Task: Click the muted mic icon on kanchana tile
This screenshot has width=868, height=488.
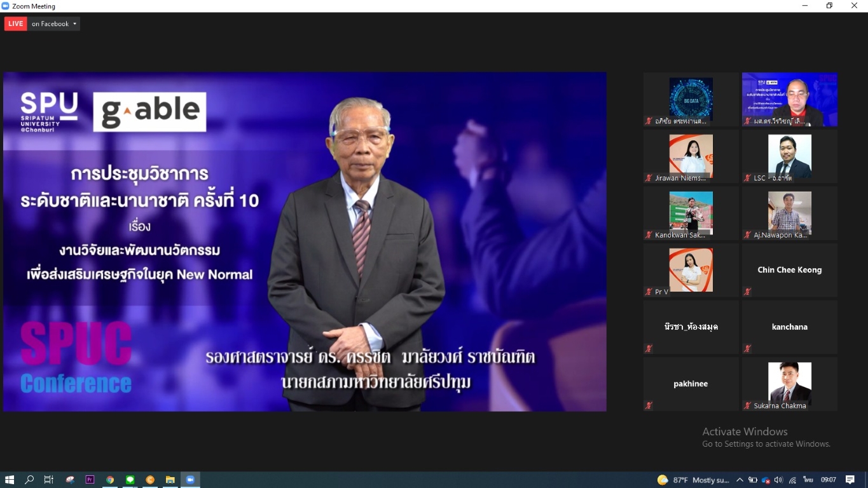Action: [748, 348]
